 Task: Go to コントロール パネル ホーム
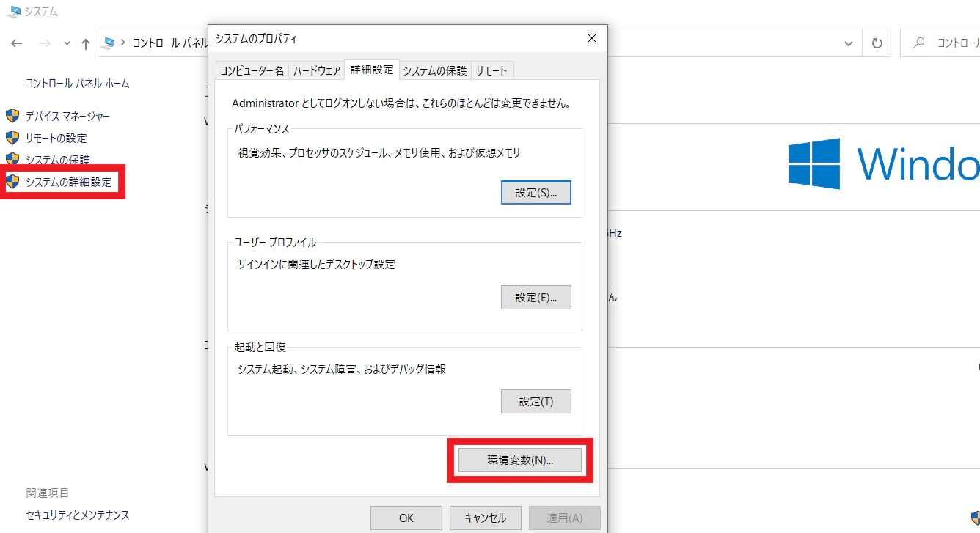78,84
